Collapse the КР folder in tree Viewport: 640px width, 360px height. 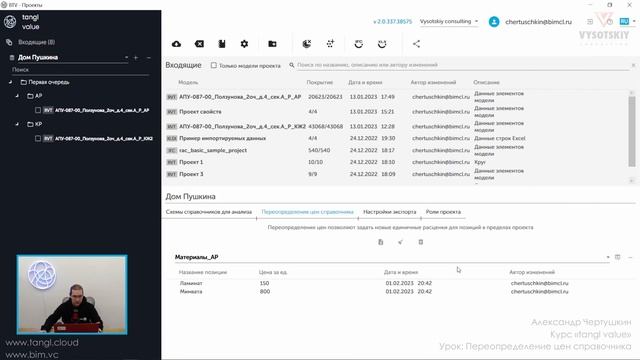click(17, 124)
